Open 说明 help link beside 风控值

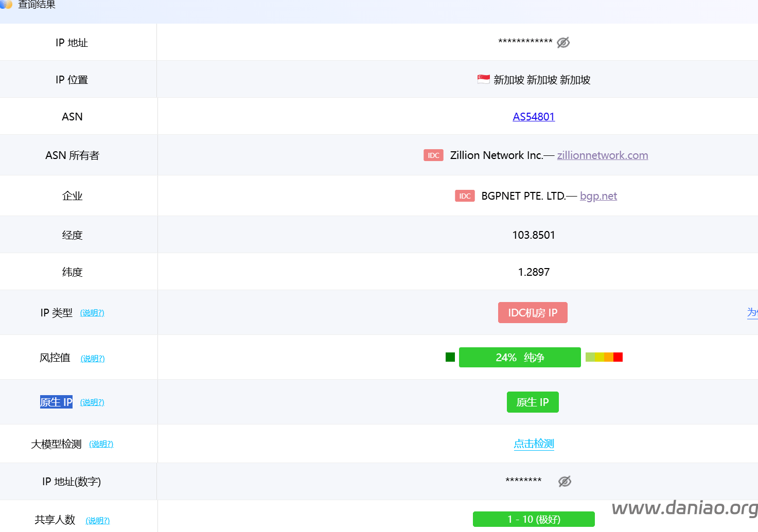pyautogui.click(x=93, y=359)
